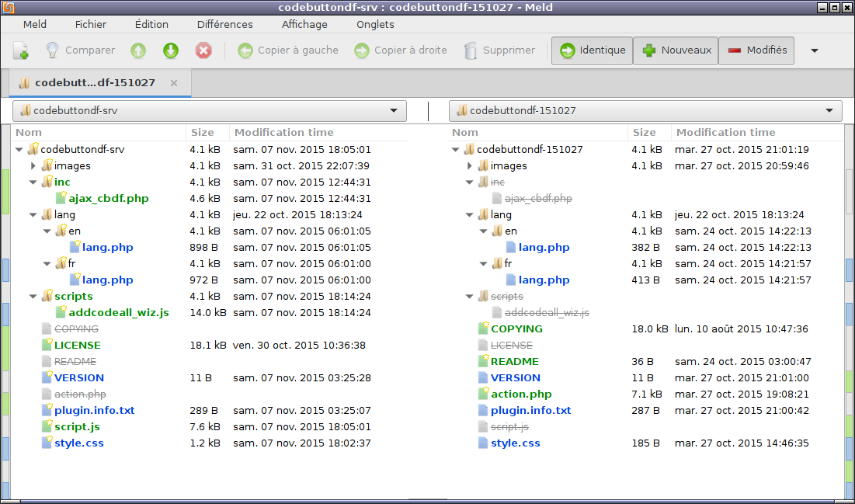
Task: Click the Modification time column header on right
Action: point(725,132)
